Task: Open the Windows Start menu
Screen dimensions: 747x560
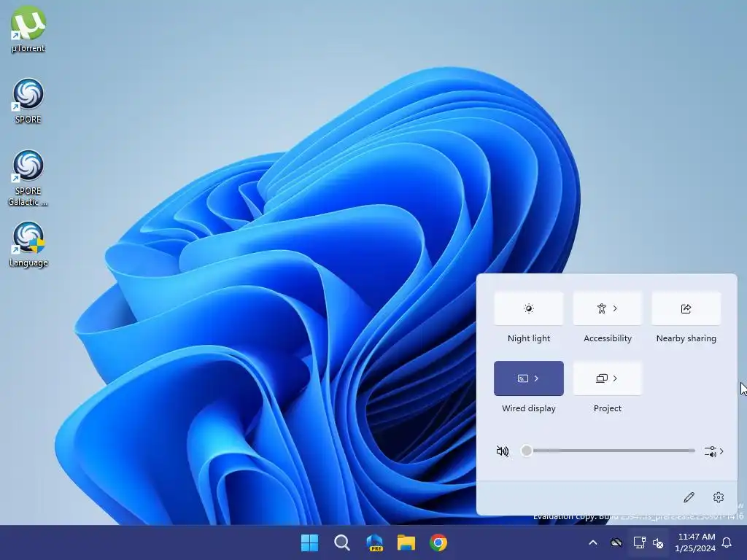Action: click(x=309, y=542)
